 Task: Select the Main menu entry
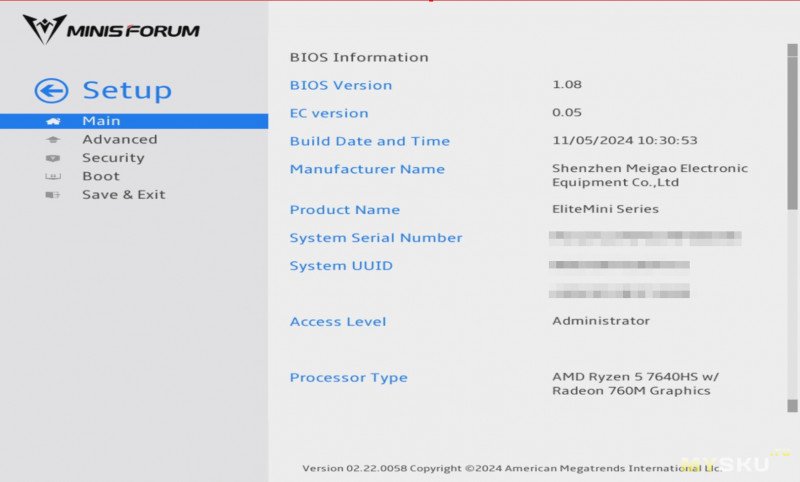tap(134, 121)
